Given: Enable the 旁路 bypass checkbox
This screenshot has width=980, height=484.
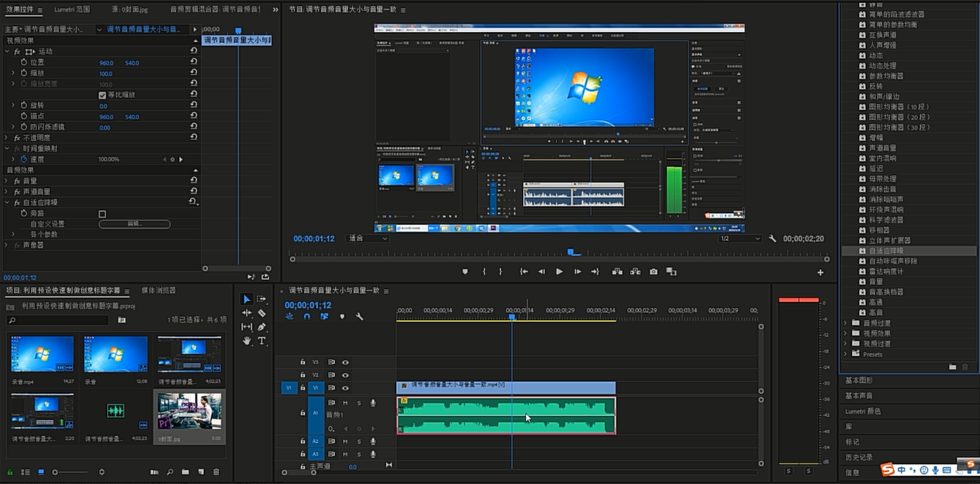Looking at the screenshot, I should 102,214.
